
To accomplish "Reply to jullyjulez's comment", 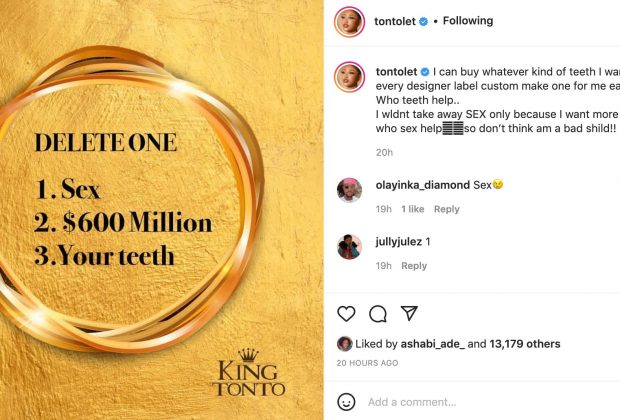I will [414, 265].
